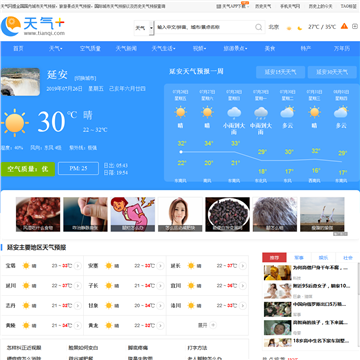The image size is (360, 360).
Task: Click the orange weather warning triangle icon
Action: [x=344, y=26]
